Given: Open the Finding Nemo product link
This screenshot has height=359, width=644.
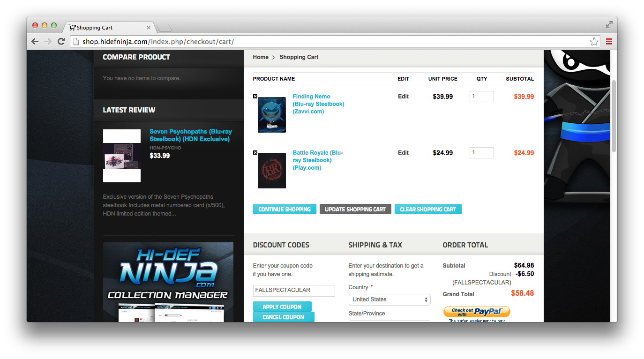Looking at the screenshot, I should (x=318, y=104).
